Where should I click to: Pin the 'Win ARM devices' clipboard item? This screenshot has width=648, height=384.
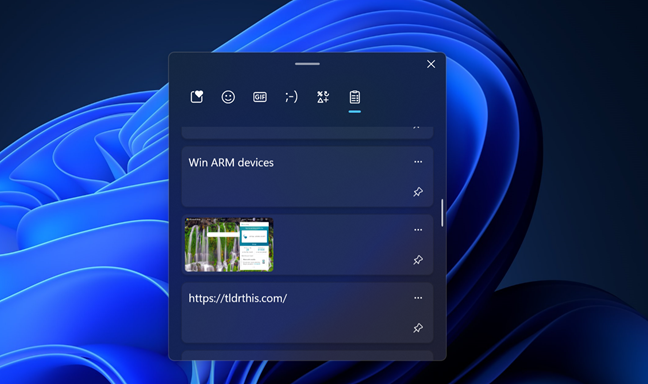click(418, 192)
